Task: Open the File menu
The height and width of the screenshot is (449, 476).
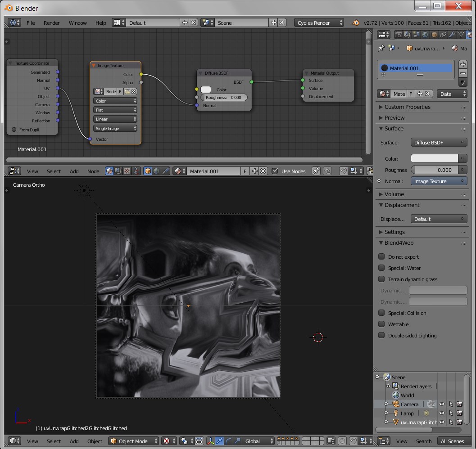Action: [x=31, y=23]
